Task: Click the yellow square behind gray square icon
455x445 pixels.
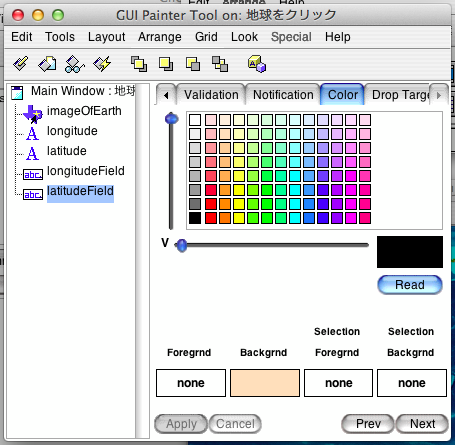Action: coord(193,64)
